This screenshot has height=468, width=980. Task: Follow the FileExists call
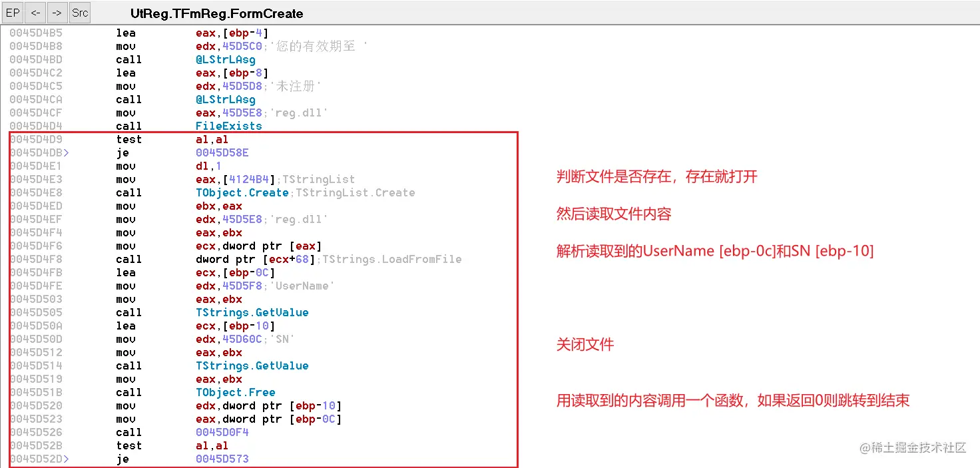click(x=228, y=126)
